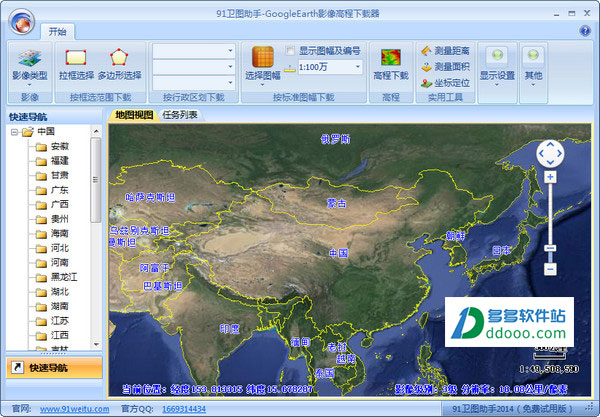Select 湖北 in the navigation tree

[60, 292]
